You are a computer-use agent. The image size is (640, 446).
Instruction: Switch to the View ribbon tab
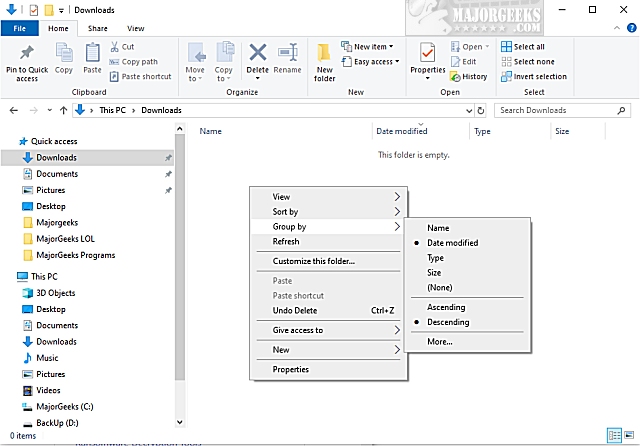coord(135,29)
